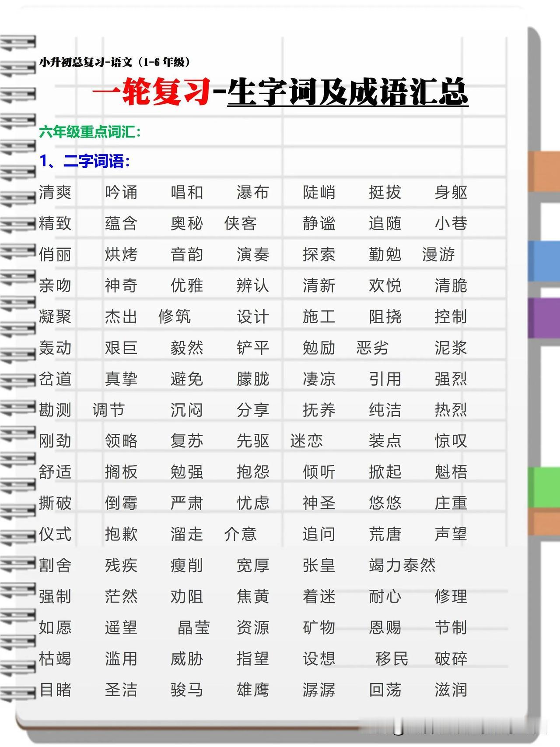This screenshot has width=560, height=747.
Task: Select the word 倒霉
Action: point(121,503)
